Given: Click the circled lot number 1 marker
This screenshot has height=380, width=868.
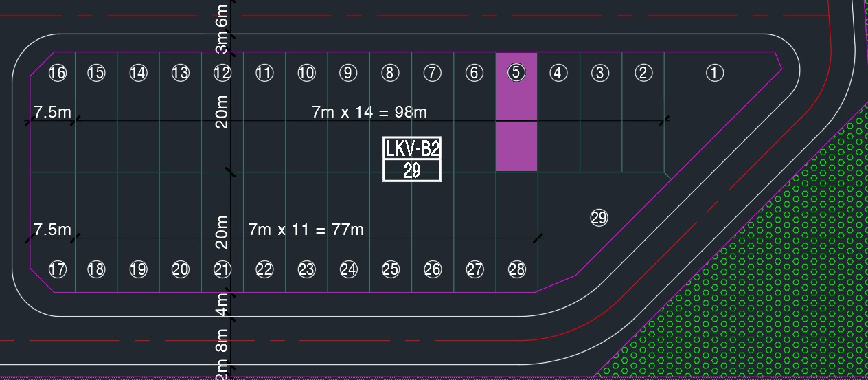Looking at the screenshot, I should point(715,72).
